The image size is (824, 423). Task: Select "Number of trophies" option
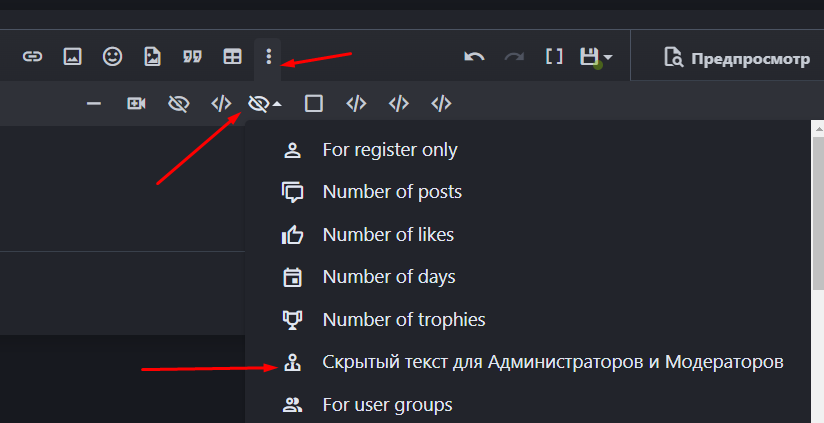tap(403, 320)
